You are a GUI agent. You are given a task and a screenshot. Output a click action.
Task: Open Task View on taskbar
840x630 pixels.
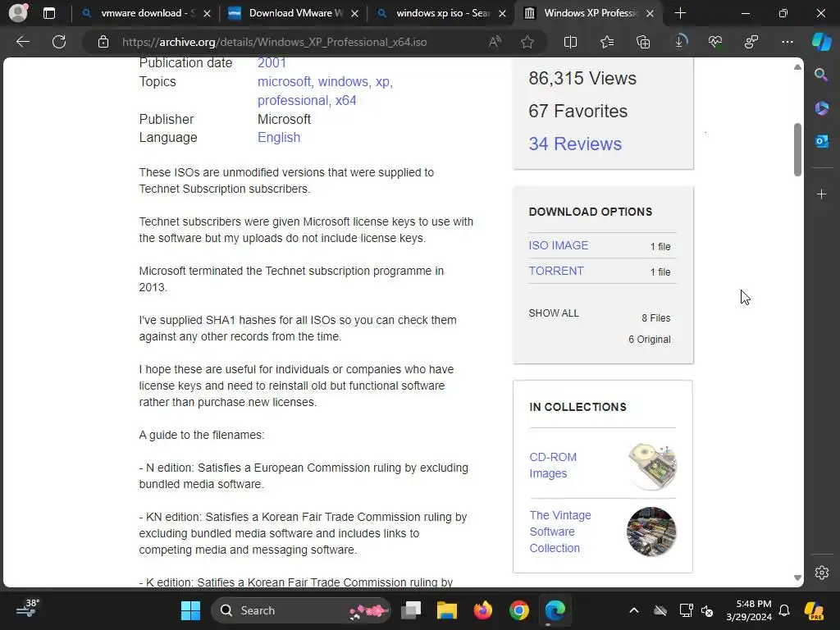[x=411, y=610]
